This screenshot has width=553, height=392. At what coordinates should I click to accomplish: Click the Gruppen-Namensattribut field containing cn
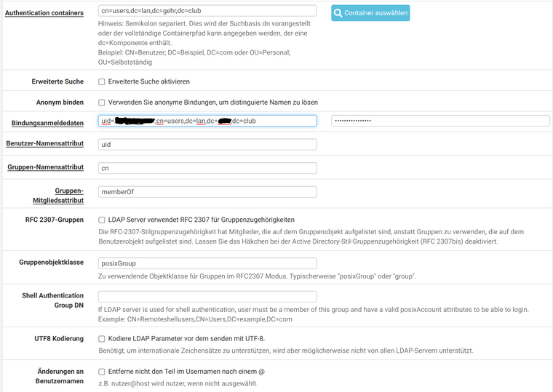pos(207,168)
